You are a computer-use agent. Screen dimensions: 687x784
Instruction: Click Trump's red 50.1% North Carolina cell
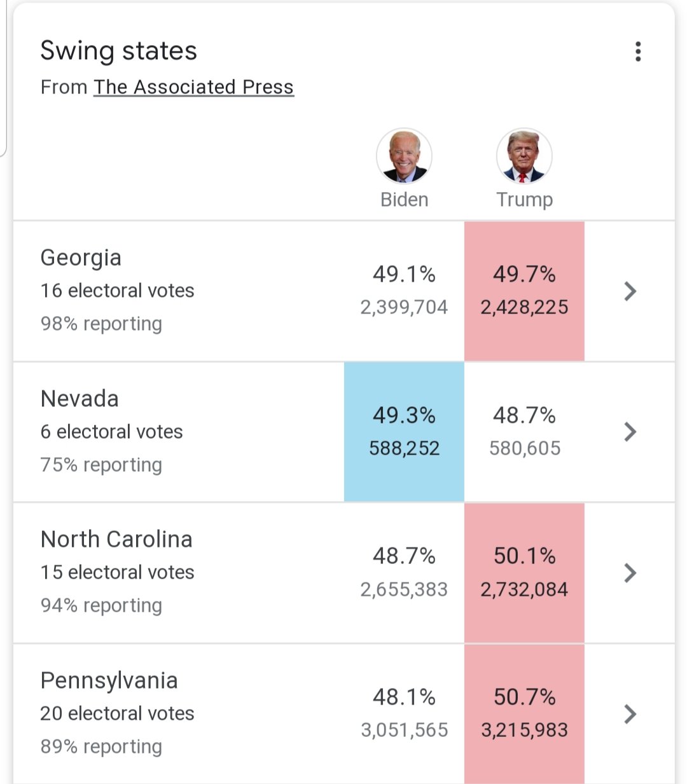point(524,572)
